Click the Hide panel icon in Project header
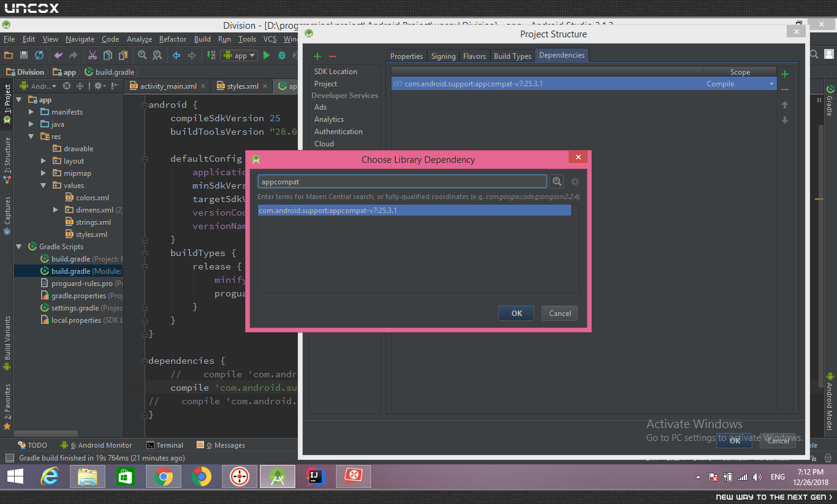Screen dimensions: 837x504 coord(116,86)
